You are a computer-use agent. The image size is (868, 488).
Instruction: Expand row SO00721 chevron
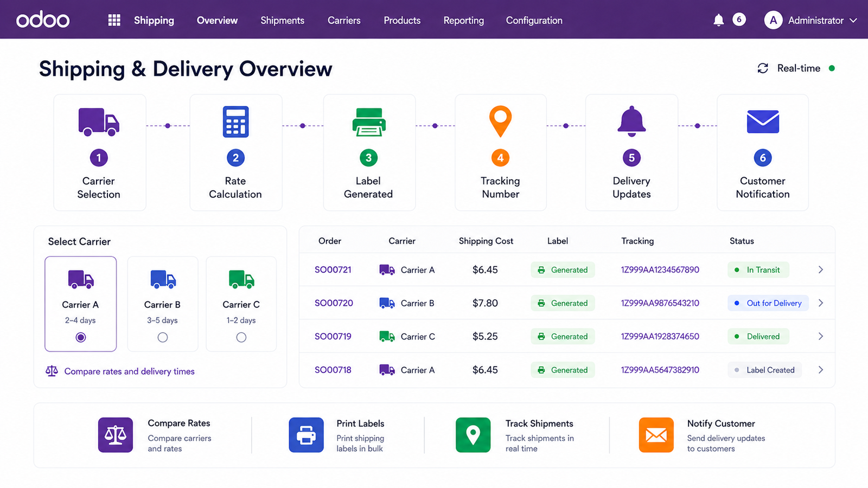click(x=821, y=269)
